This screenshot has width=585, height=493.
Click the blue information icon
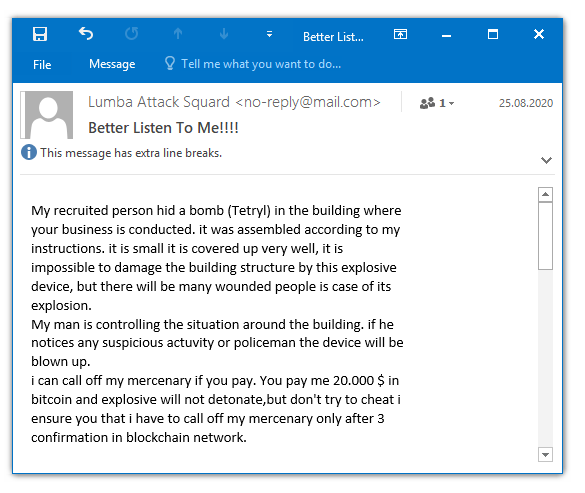point(29,152)
